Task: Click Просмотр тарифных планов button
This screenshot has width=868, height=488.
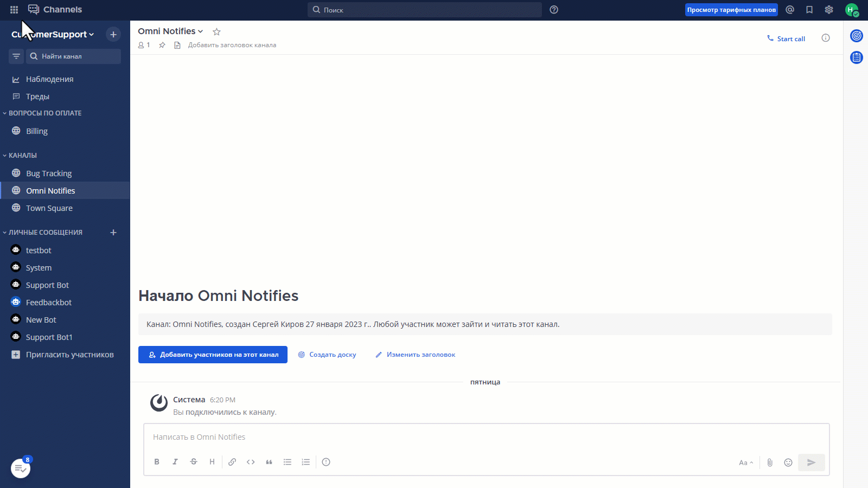Action: pyautogui.click(x=731, y=10)
